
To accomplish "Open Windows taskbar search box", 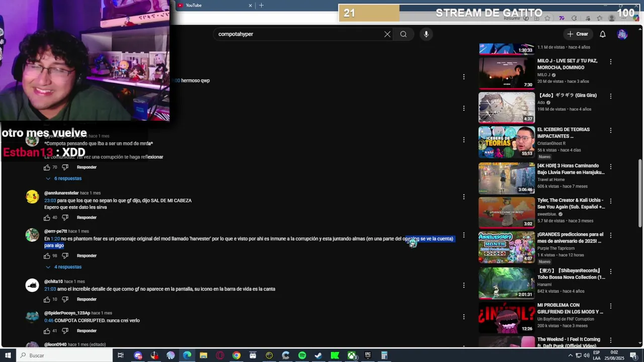I will tap(64, 355).
